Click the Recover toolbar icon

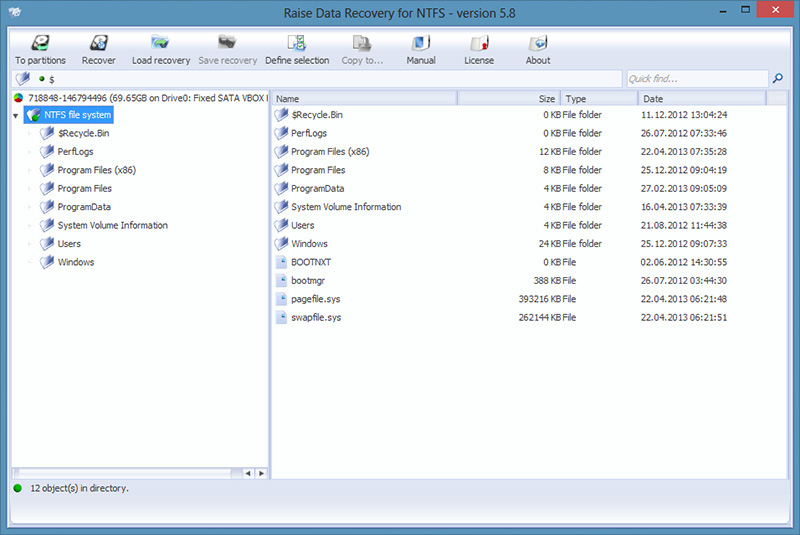pos(99,43)
